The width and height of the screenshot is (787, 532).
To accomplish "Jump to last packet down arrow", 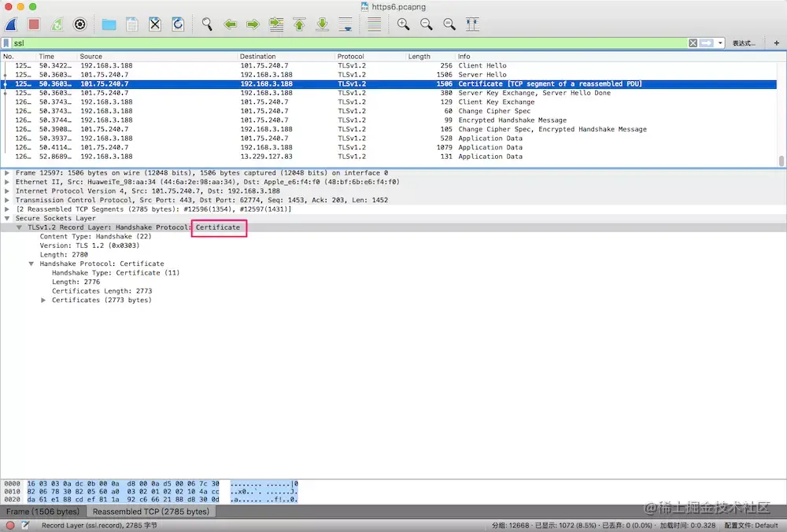I will click(322, 24).
